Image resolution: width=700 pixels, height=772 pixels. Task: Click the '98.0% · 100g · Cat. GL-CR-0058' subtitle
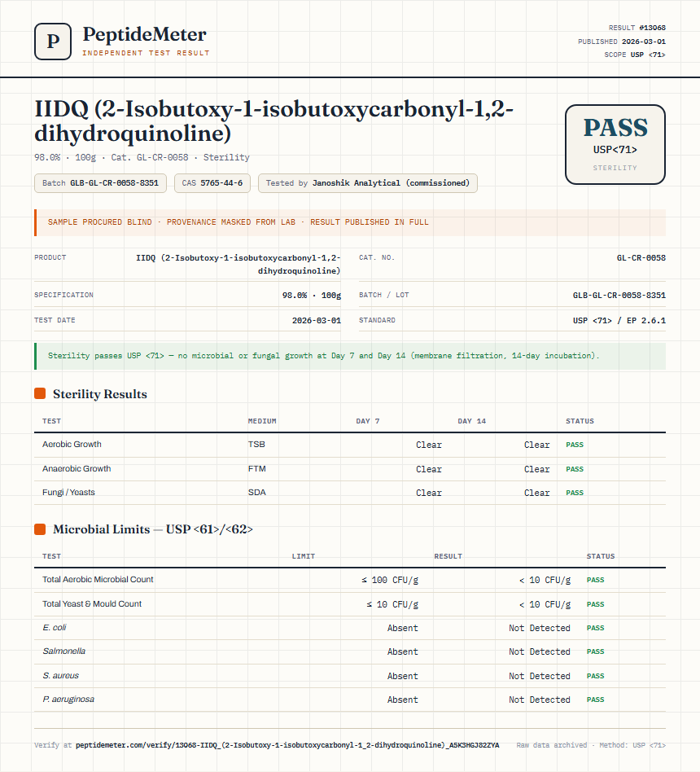pos(142,157)
